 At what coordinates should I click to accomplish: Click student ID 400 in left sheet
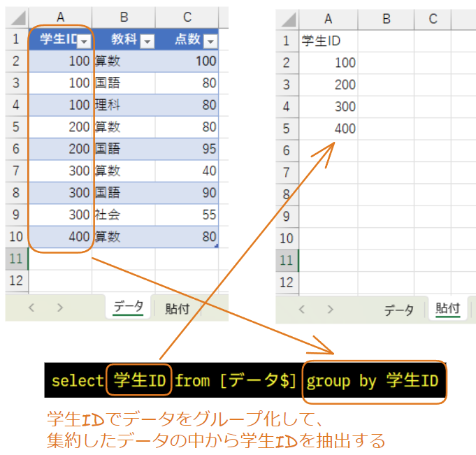60,237
